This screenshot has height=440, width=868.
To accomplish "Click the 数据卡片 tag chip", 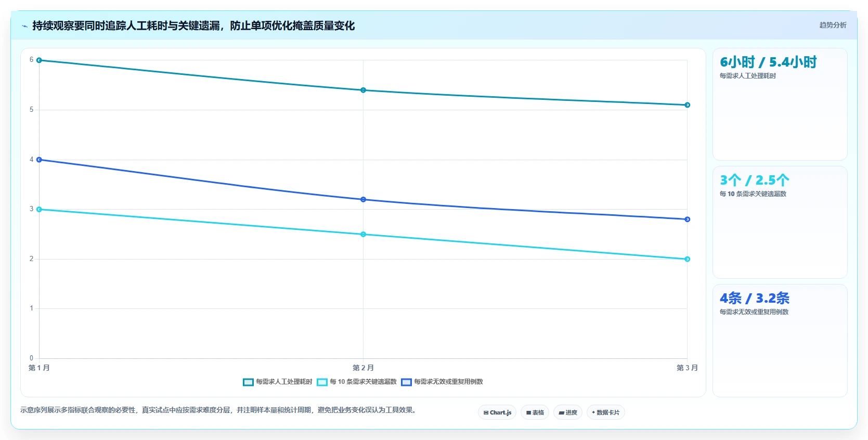I will click(x=605, y=412).
